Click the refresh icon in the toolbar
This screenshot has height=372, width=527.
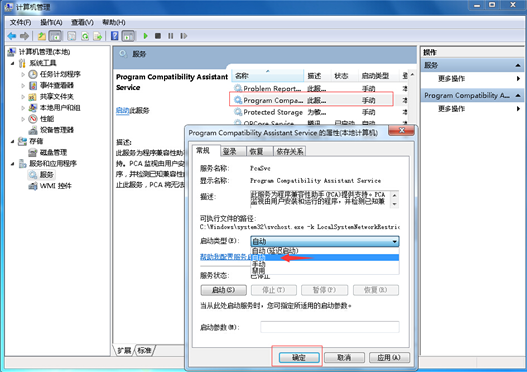85,36
